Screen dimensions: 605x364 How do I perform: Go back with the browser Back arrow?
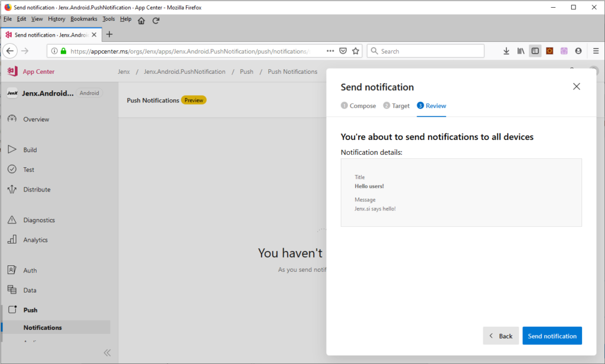tap(10, 51)
